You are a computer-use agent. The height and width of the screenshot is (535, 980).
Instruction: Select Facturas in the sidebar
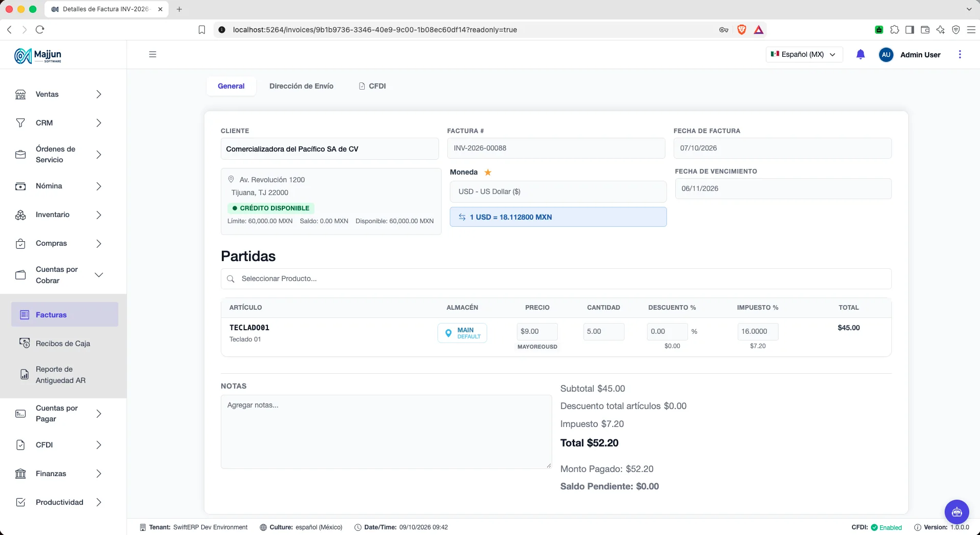(65, 314)
